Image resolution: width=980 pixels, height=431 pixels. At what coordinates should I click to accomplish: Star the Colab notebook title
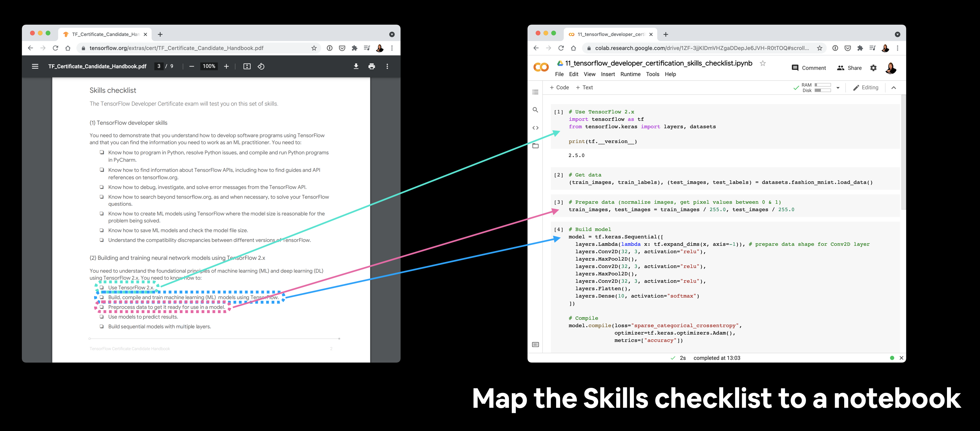point(762,63)
